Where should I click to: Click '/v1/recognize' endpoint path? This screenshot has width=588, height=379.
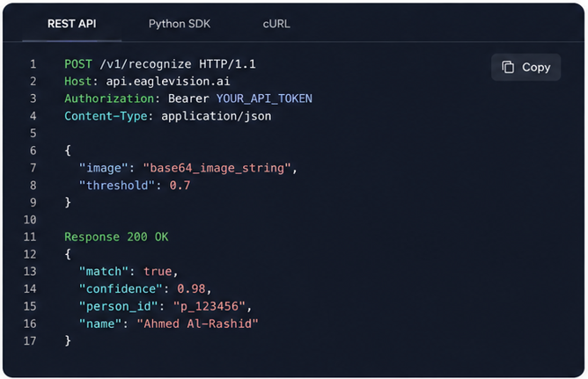pos(145,64)
